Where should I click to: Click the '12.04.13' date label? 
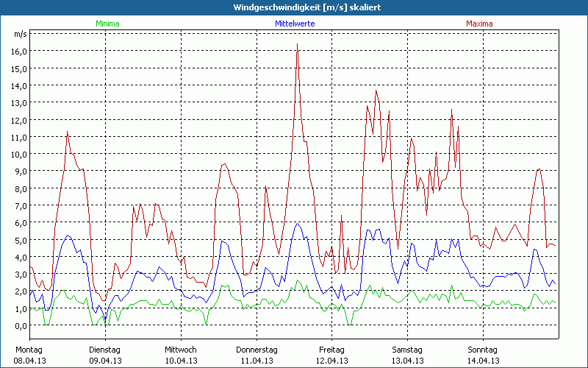coord(332,361)
